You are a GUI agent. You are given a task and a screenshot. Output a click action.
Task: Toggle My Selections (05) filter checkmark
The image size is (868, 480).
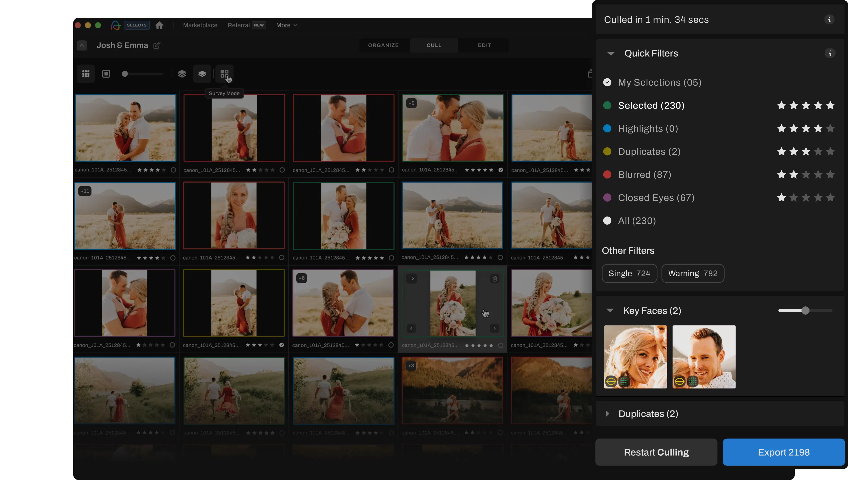coord(607,82)
